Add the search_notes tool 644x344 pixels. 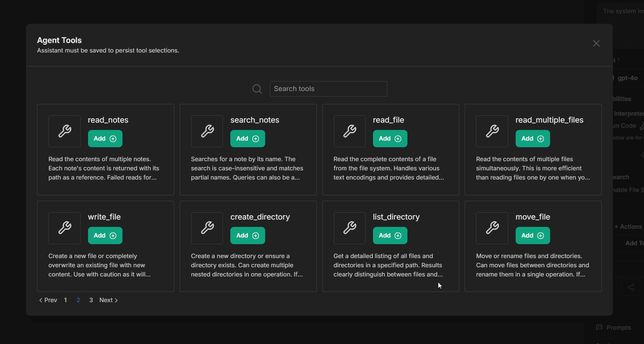(x=248, y=139)
